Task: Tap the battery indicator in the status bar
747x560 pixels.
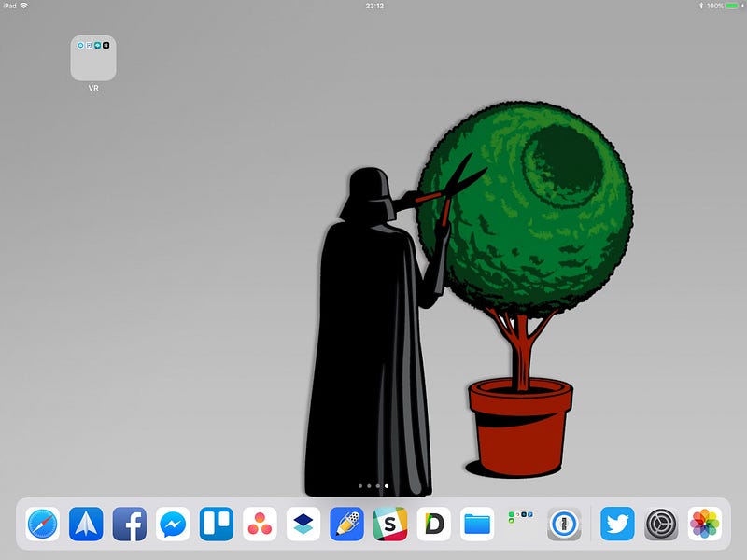Action: coord(732,6)
